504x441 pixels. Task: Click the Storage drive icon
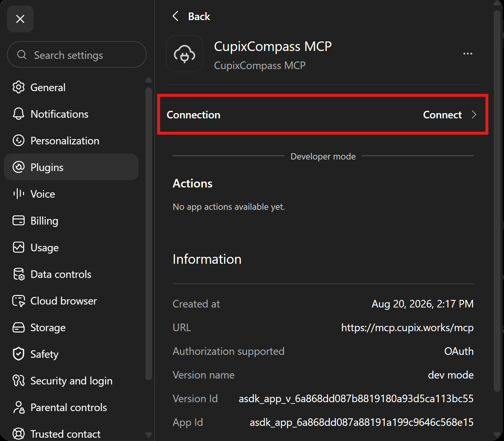point(18,327)
